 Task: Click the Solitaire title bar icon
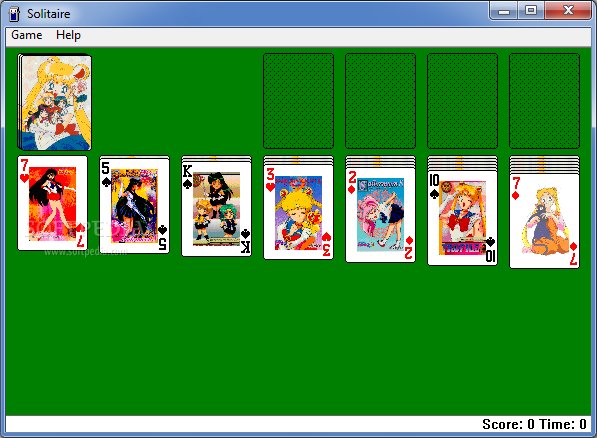14,14
